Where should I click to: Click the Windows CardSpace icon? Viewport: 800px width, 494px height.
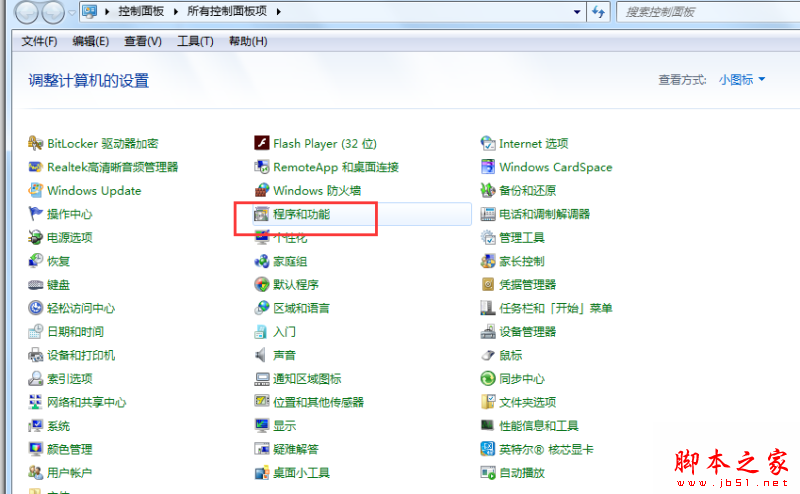point(488,167)
